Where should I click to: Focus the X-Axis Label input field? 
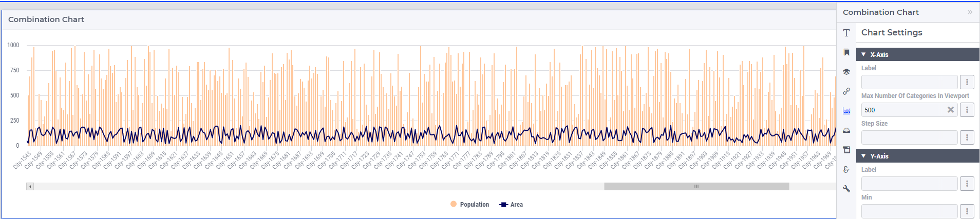pos(909,82)
